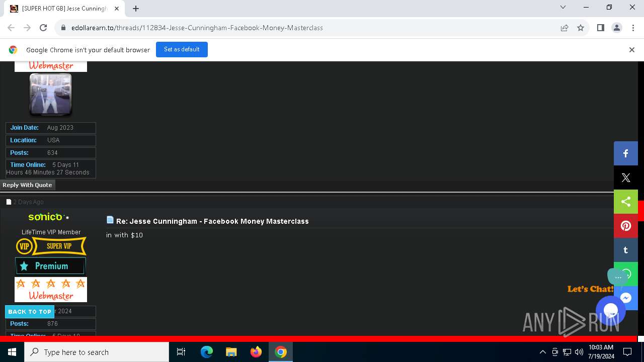Open network status in system tray

[x=567, y=352]
